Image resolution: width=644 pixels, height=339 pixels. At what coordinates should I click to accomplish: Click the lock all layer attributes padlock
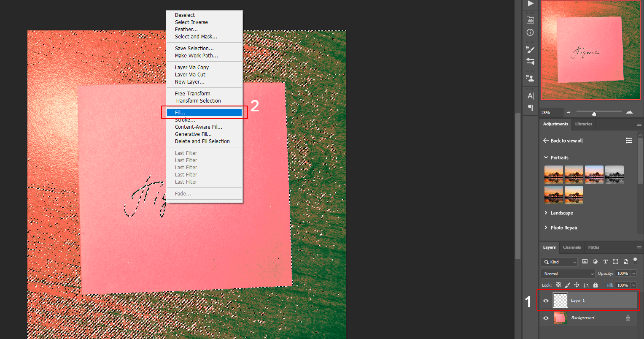pyautogui.click(x=595, y=285)
